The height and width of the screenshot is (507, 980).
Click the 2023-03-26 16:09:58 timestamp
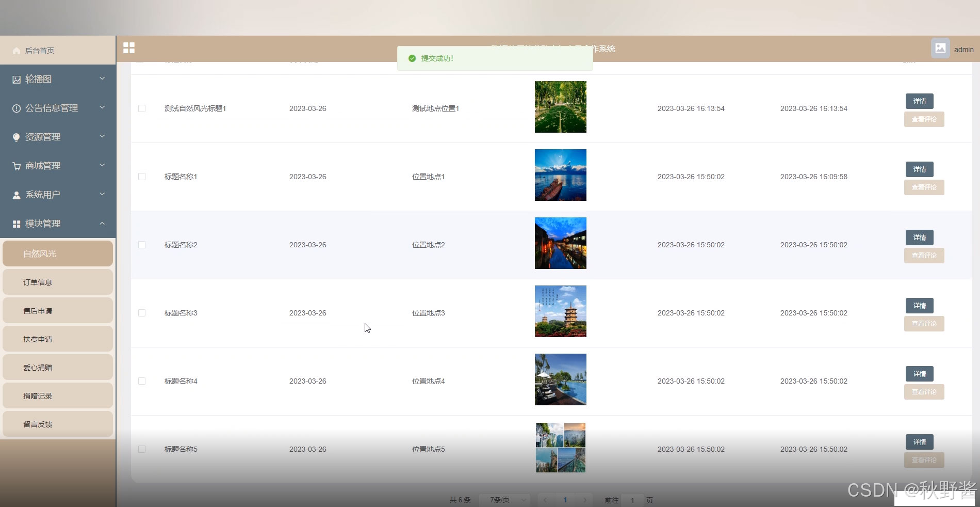click(813, 177)
